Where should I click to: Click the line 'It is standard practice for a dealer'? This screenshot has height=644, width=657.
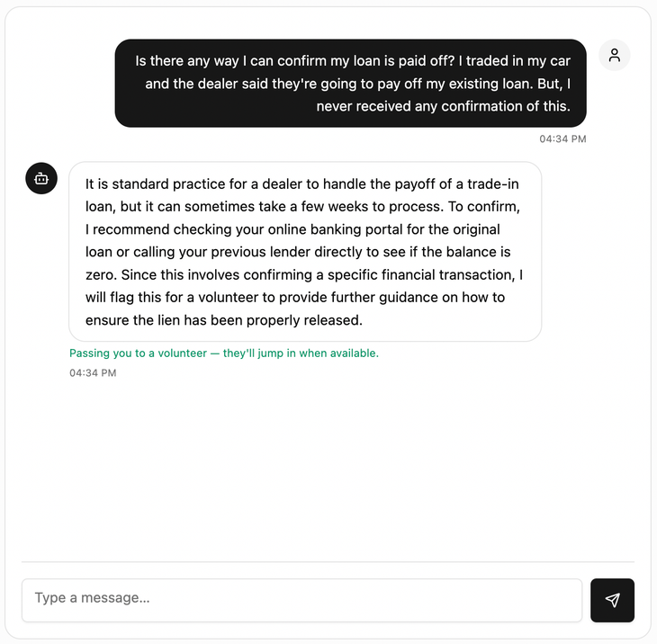point(302,184)
